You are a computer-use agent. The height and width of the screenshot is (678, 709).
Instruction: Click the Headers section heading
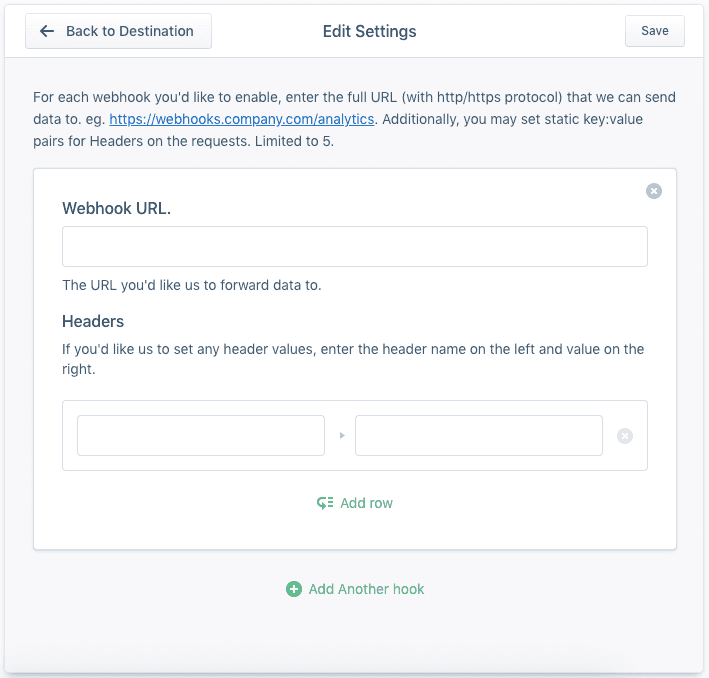[93, 321]
